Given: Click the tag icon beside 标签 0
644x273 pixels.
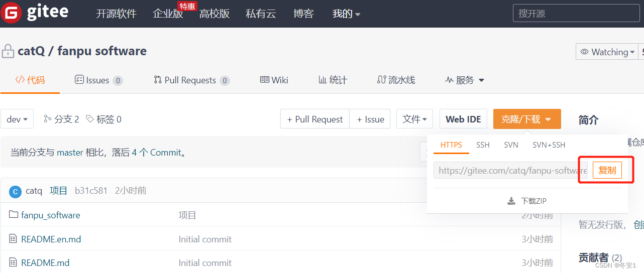Looking at the screenshot, I should (x=90, y=119).
